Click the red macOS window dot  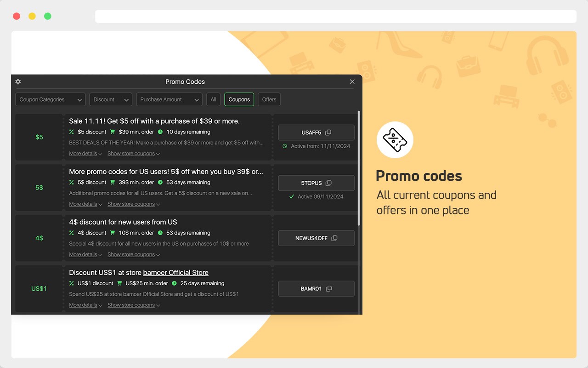tap(17, 16)
